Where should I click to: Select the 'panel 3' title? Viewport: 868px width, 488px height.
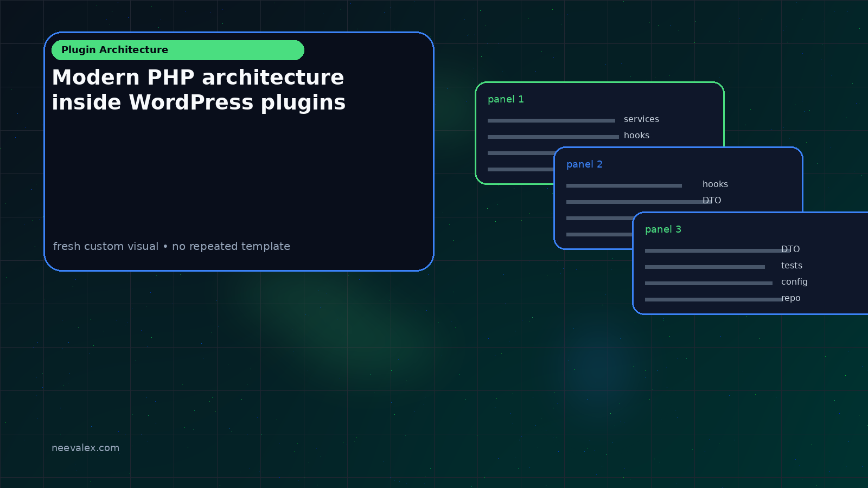pyautogui.click(x=663, y=229)
